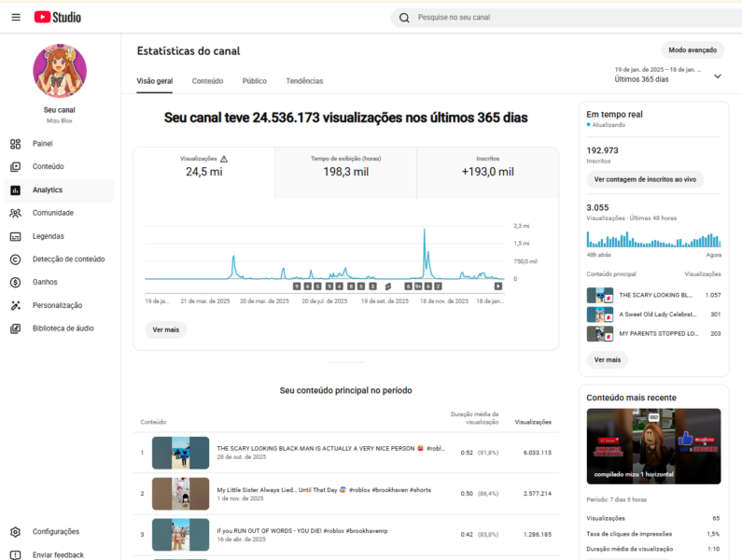This screenshot has height=560, width=742.
Task: Click the play icon marker at chart end
Action: (x=498, y=287)
